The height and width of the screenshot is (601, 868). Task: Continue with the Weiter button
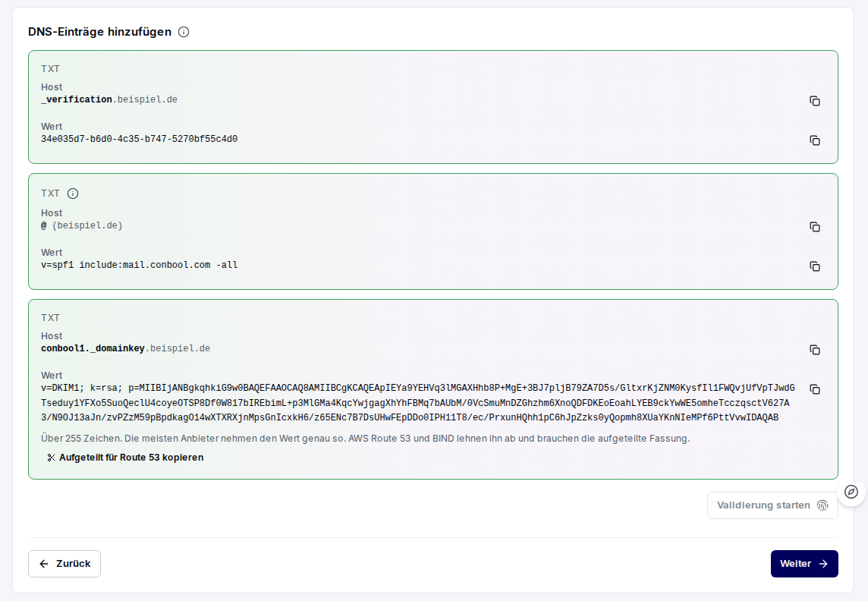pyautogui.click(x=804, y=563)
